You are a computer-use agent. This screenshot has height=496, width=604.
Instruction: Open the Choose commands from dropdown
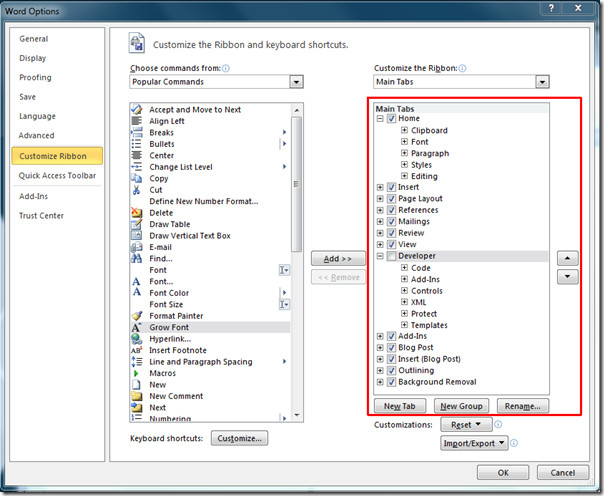tap(296, 82)
